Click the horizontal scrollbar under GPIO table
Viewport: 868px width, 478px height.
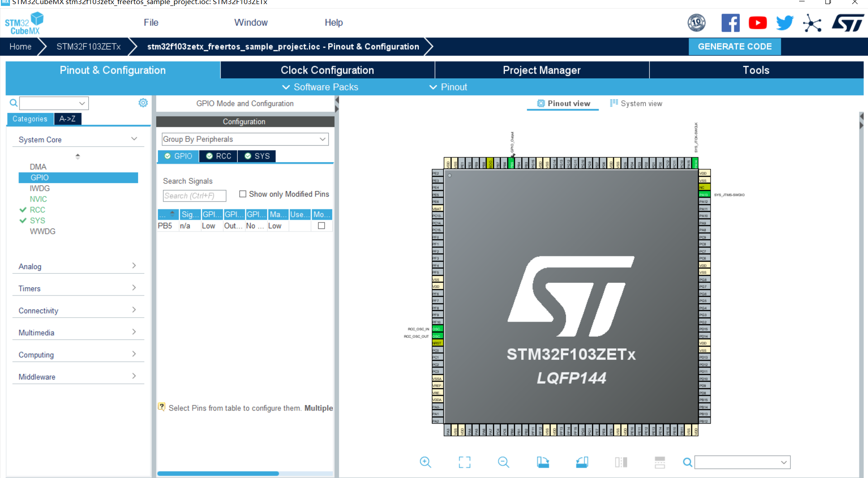[218, 473]
